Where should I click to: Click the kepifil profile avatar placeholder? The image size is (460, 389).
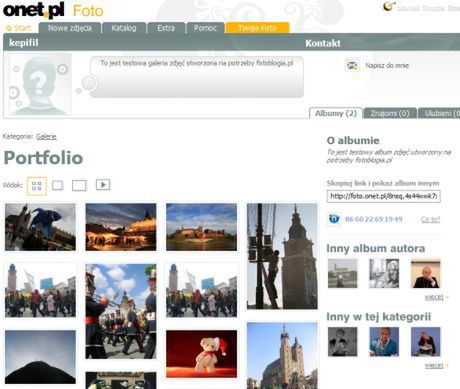[40, 84]
